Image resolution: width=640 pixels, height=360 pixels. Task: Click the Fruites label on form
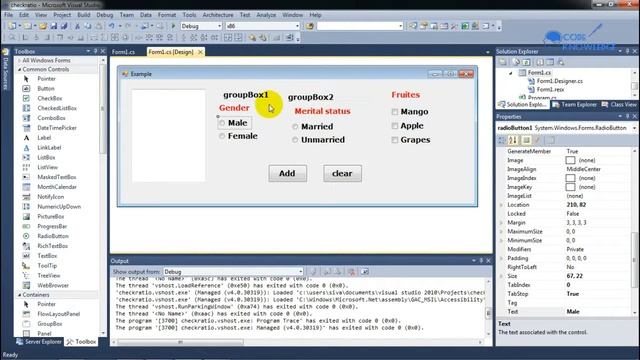[405, 95]
